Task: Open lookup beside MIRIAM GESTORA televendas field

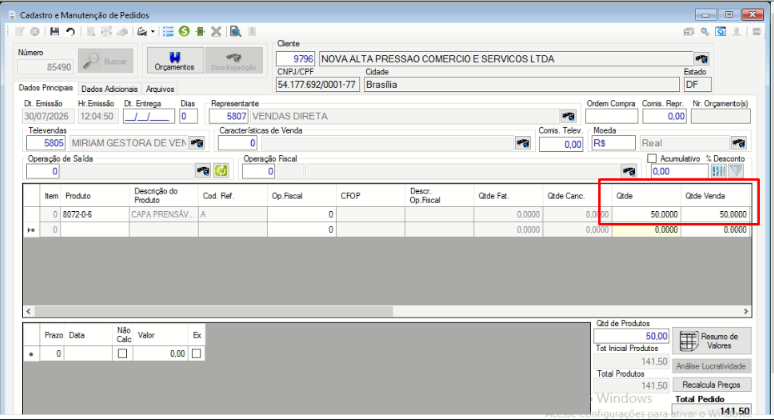Action: click(x=197, y=143)
